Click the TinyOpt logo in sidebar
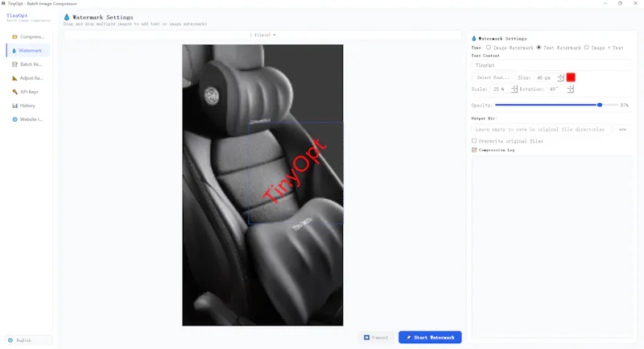Viewport: 644px width, 349px height. tap(17, 15)
